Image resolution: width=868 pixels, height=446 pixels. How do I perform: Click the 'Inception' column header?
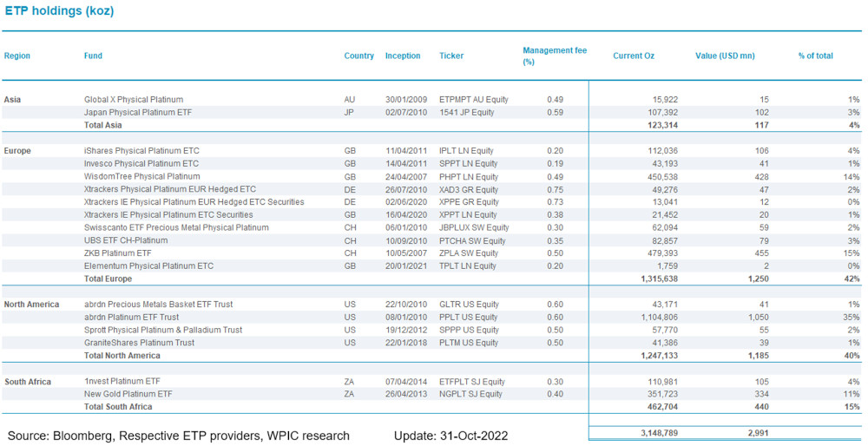403,56
